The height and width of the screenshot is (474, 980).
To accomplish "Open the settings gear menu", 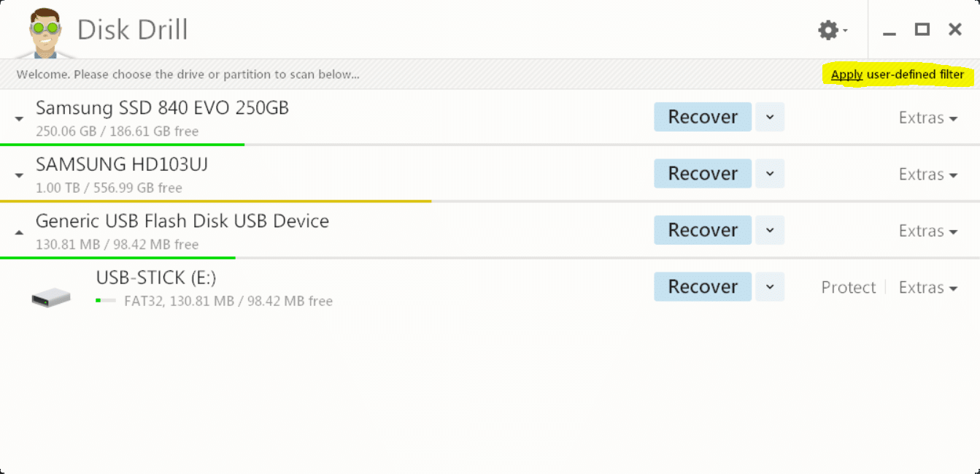I will pyautogui.click(x=832, y=30).
